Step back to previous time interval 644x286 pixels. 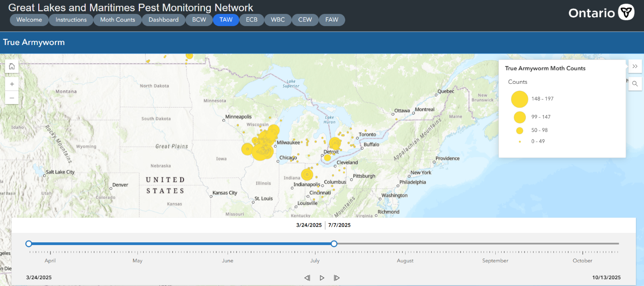coord(307,278)
